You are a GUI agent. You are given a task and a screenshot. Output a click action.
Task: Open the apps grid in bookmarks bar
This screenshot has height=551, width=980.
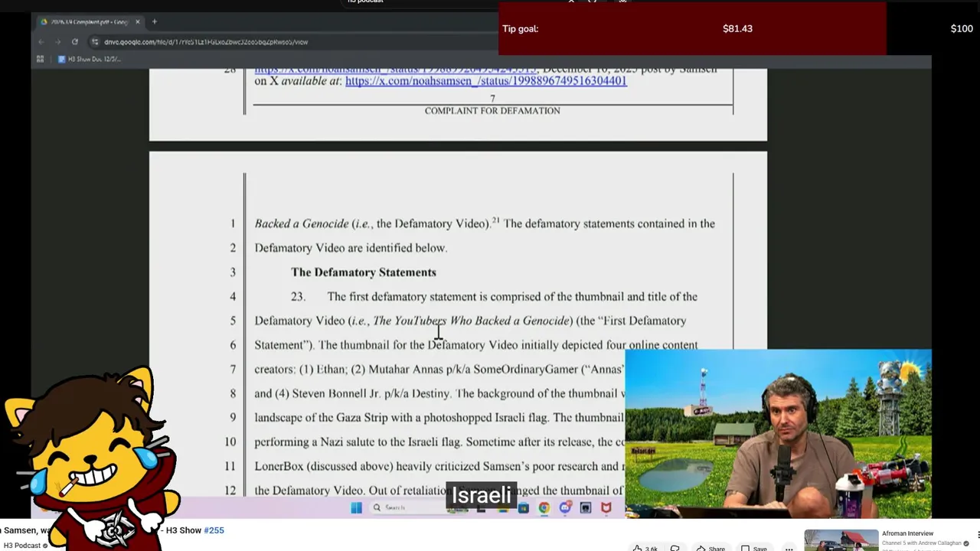pyautogui.click(x=41, y=59)
